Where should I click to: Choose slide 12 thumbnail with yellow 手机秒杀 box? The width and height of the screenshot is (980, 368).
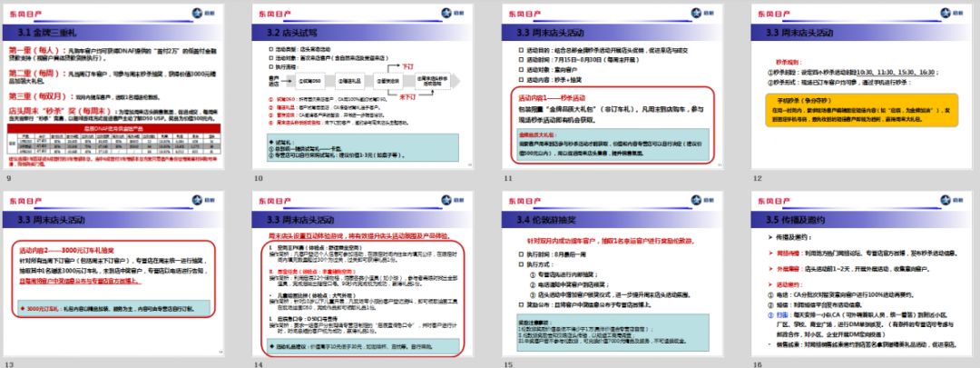[x=861, y=87]
